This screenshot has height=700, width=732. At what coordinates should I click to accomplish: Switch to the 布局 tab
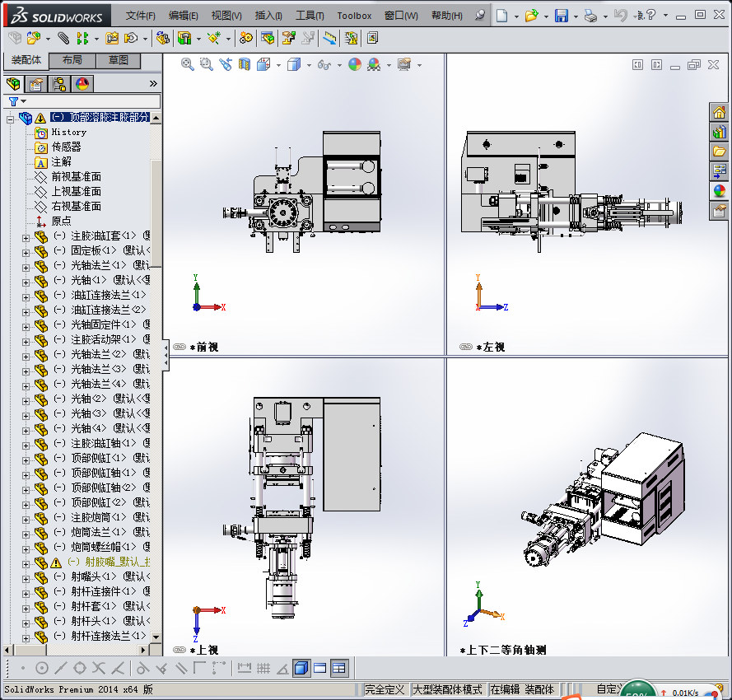click(72, 60)
